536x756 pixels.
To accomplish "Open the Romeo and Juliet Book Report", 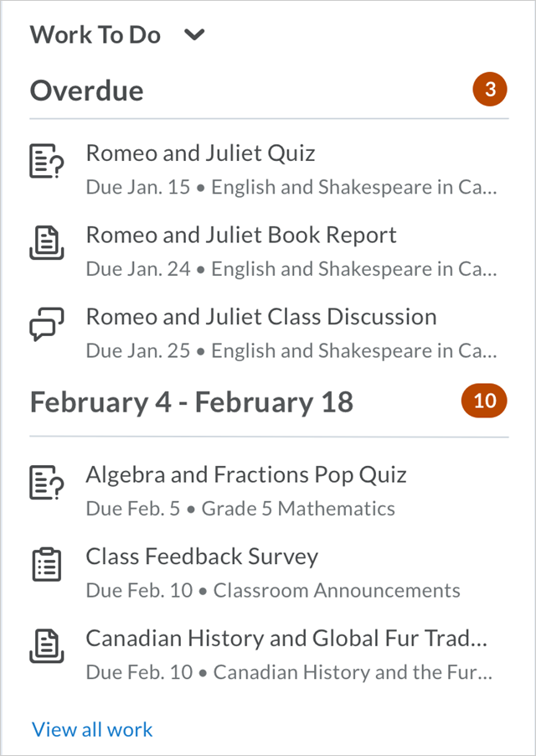I will [x=241, y=235].
